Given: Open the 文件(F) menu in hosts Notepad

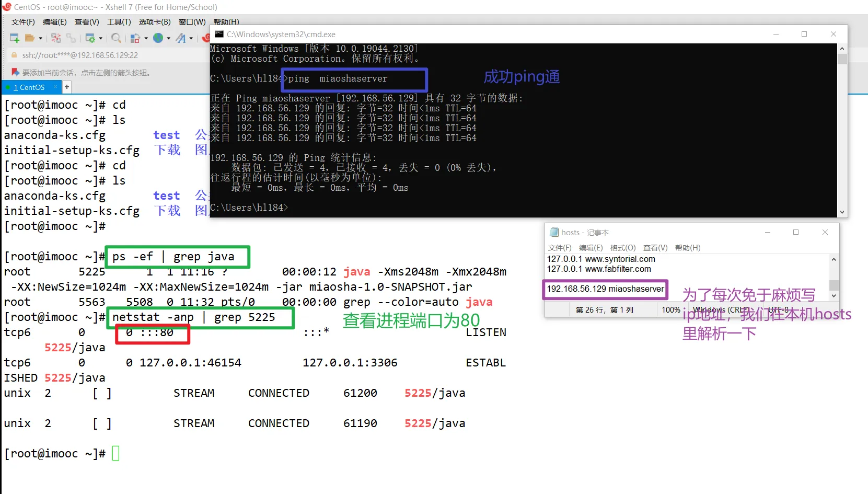Looking at the screenshot, I should tap(560, 248).
